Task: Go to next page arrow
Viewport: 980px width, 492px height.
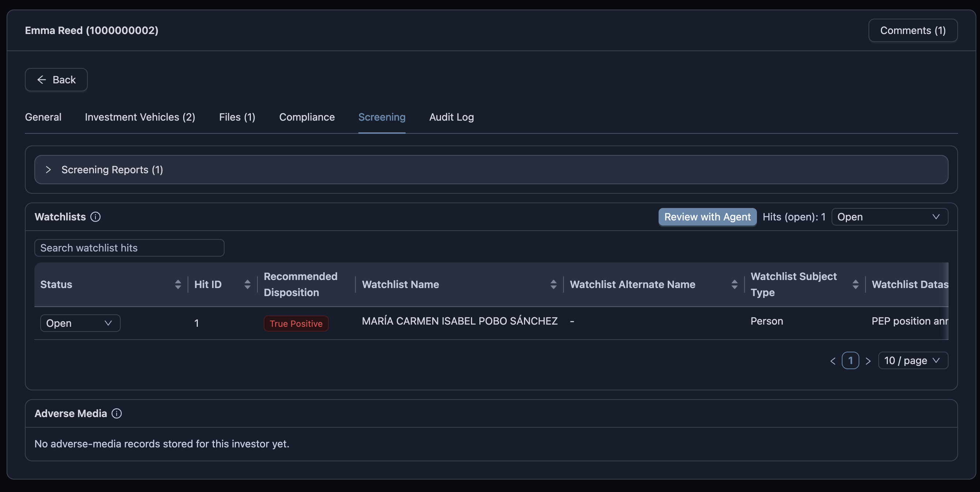Action: [868, 361]
